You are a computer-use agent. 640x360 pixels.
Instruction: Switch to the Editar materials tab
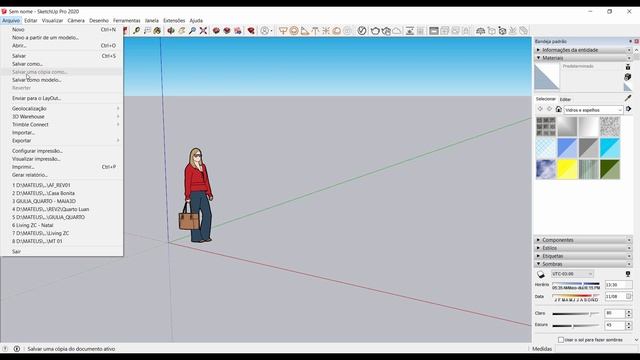point(565,99)
